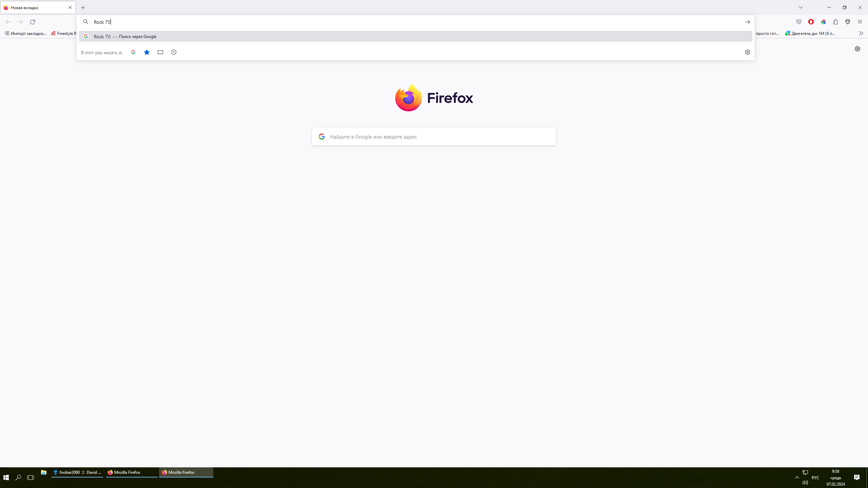This screenshot has height=488, width=868.
Task: Open the Extensions puzzle piece menu
Action: pos(835,22)
